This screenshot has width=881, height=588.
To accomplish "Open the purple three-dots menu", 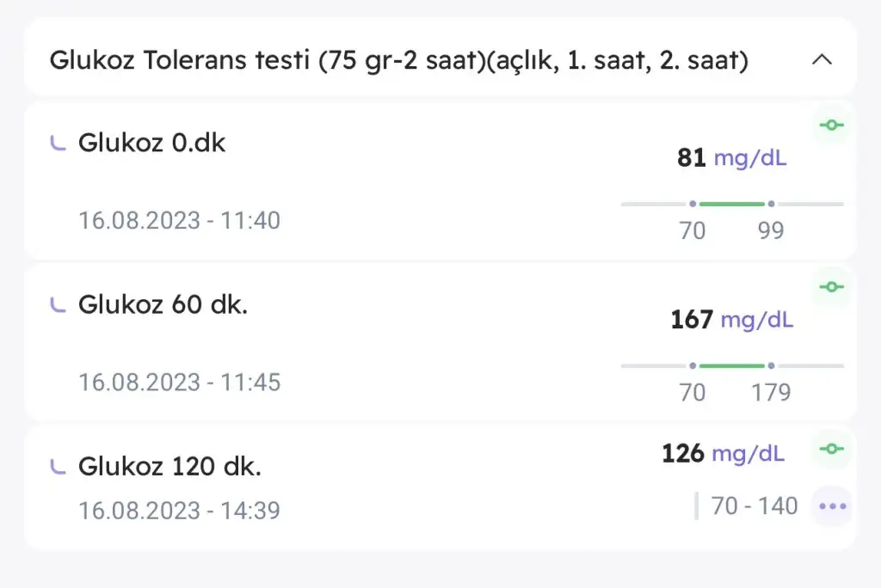I will point(832,506).
